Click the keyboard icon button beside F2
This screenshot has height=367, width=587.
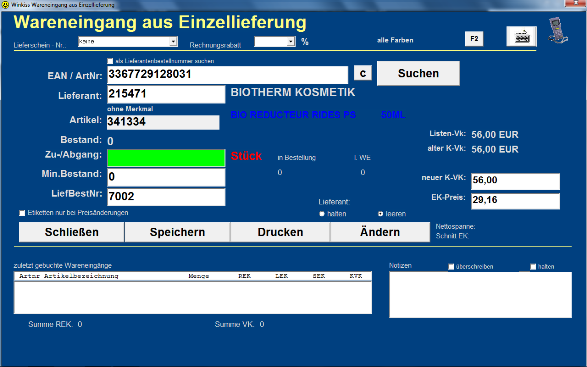click(521, 36)
